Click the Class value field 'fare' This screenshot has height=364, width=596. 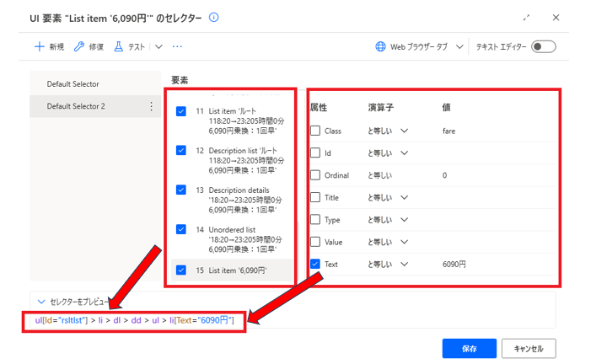tap(449, 131)
